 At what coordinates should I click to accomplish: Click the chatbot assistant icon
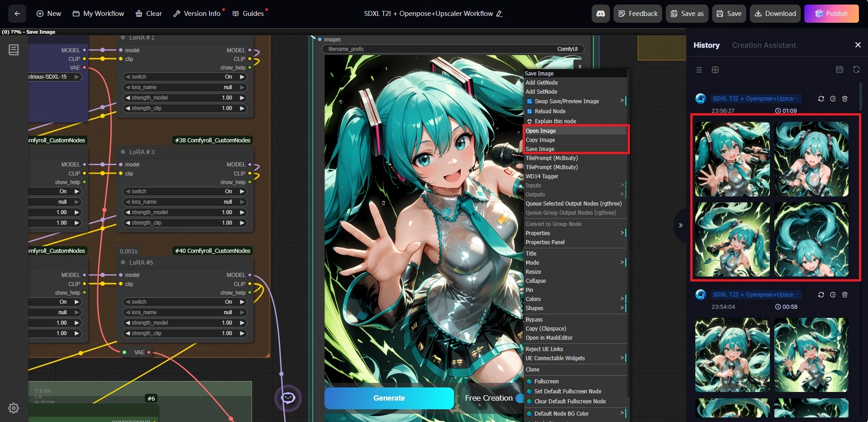tap(288, 398)
